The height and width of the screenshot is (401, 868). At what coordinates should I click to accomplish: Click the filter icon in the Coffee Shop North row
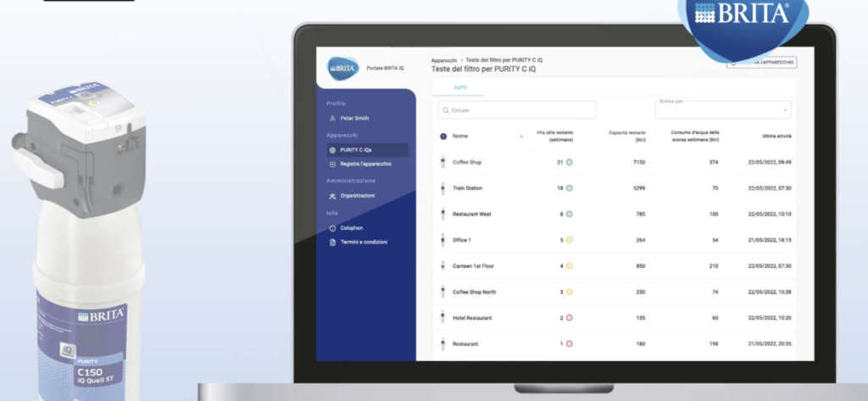coord(442,292)
